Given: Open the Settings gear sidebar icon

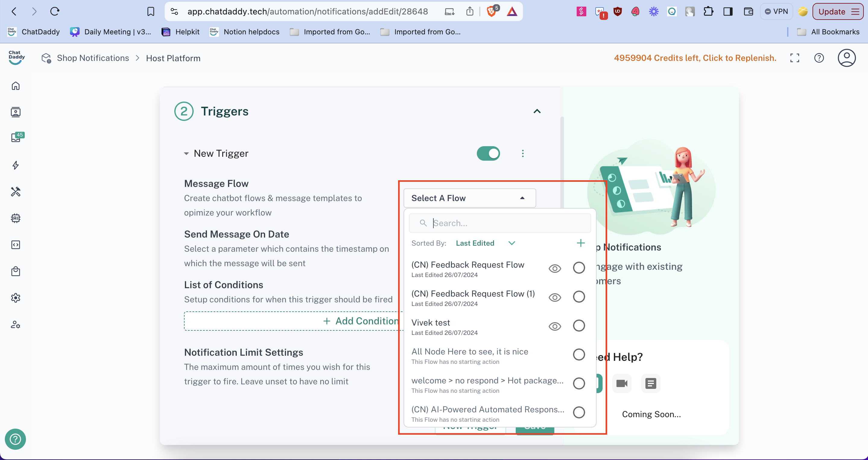Looking at the screenshot, I should [x=15, y=298].
